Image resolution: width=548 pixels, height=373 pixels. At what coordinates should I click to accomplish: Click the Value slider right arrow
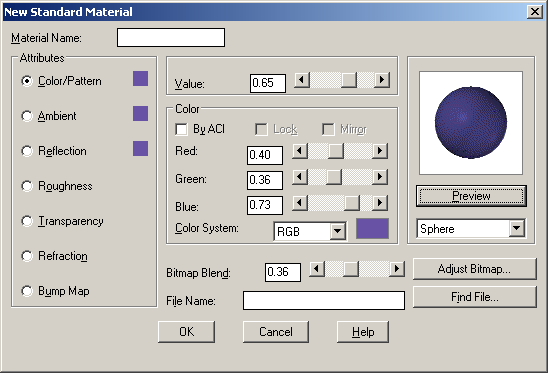pyautogui.click(x=382, y=80)
